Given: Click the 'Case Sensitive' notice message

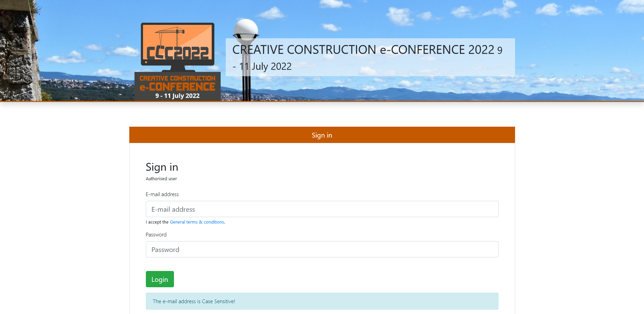Looking at the screenshot, I should [x=322, y=301].
